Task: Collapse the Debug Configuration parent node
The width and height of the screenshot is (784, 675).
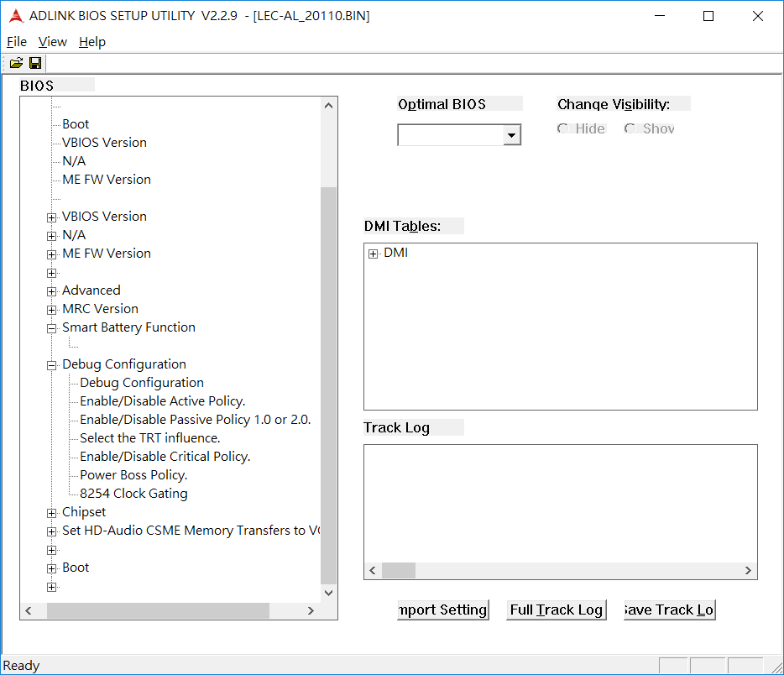Action: [51, 365]
